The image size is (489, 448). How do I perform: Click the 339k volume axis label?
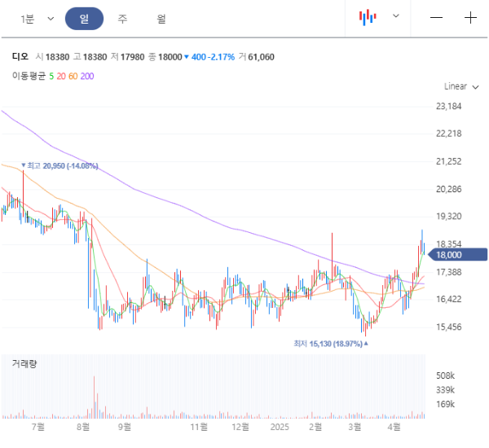pos(445,390)
